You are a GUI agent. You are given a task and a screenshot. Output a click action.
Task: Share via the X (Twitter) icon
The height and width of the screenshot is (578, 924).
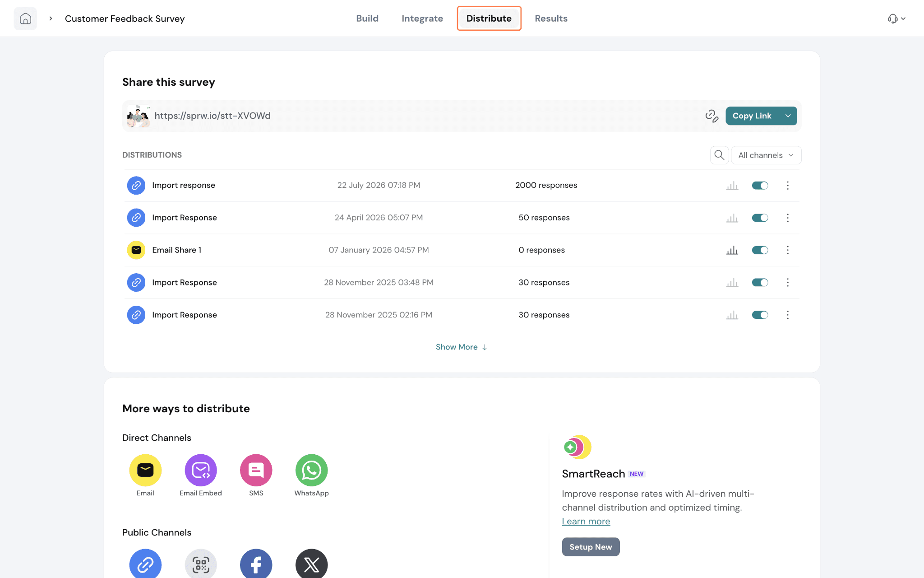(x=311, y=564)
